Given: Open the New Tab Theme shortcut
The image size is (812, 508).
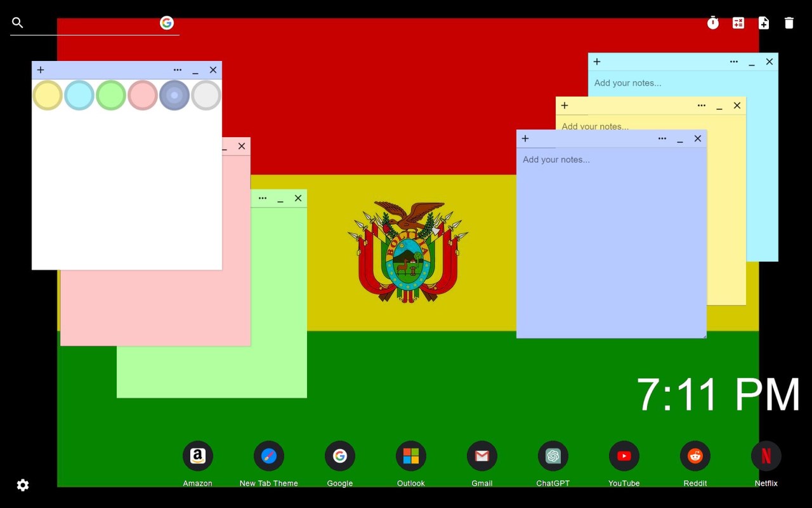Looking at the screenshot, I should pyautogui.click(x=269, y=456).
